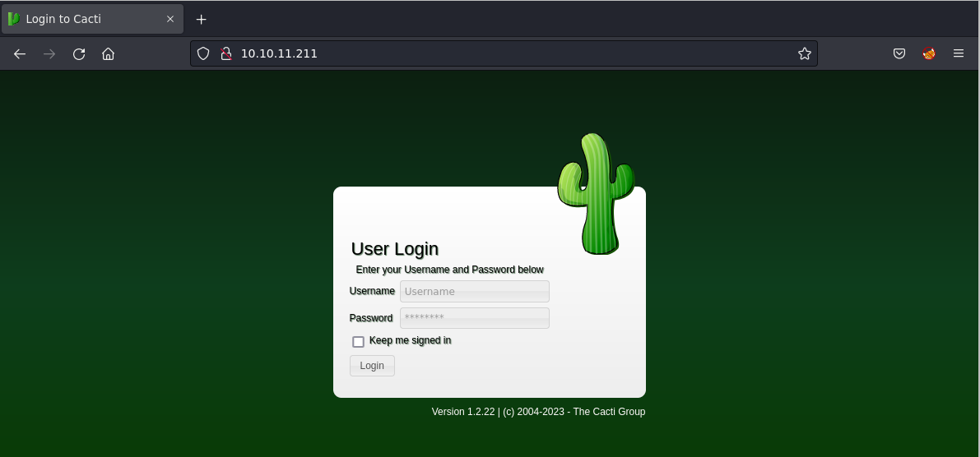Click the Version 1.2.22 footer text
The image size is (980, 457).
coord(538,412)
